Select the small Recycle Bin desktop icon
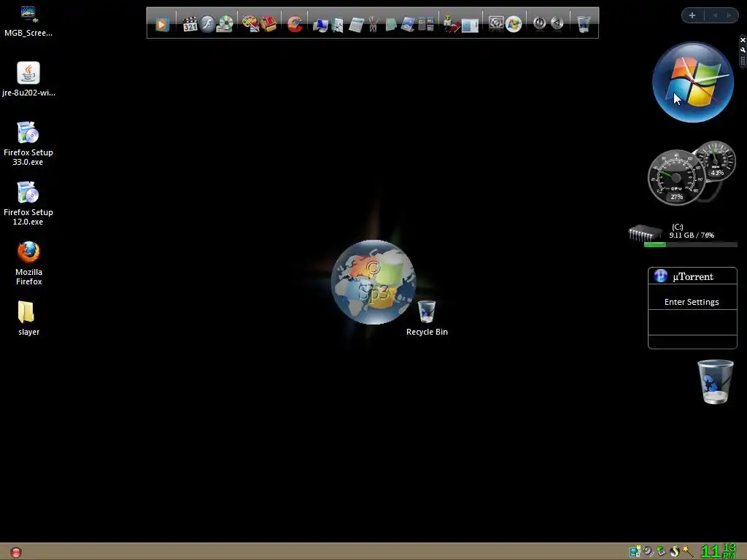The image size is (747, 560). point(427,318)
